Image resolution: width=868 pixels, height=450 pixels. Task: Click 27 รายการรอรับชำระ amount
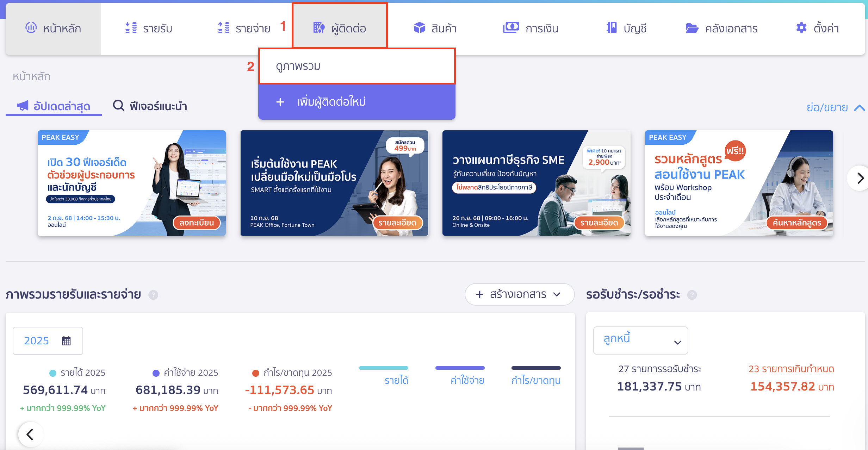click(x=659, y=387)
